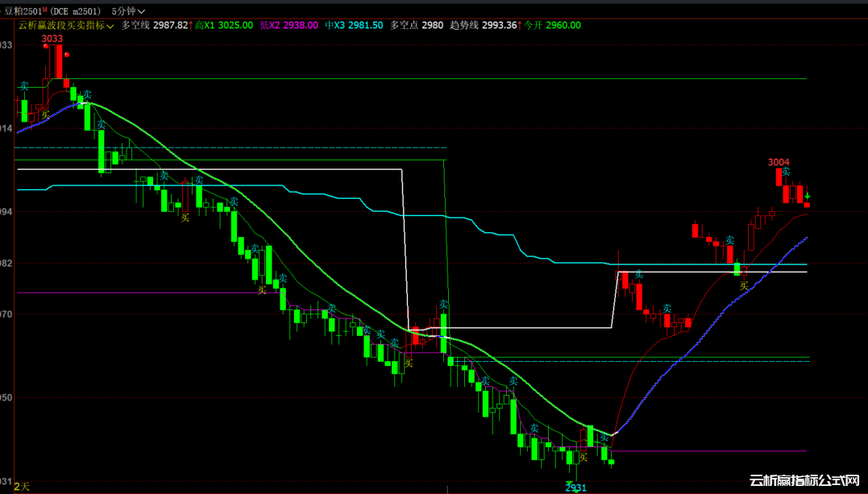Click the 2931 low price label
This screenshot has height=494, width=868.
point(575,488)
